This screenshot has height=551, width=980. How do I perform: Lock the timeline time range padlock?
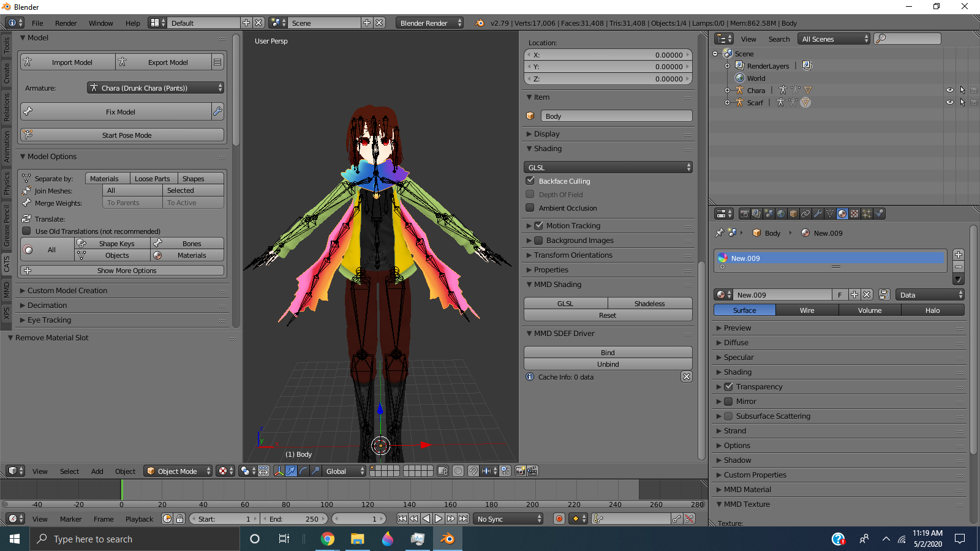pos(179,519)
